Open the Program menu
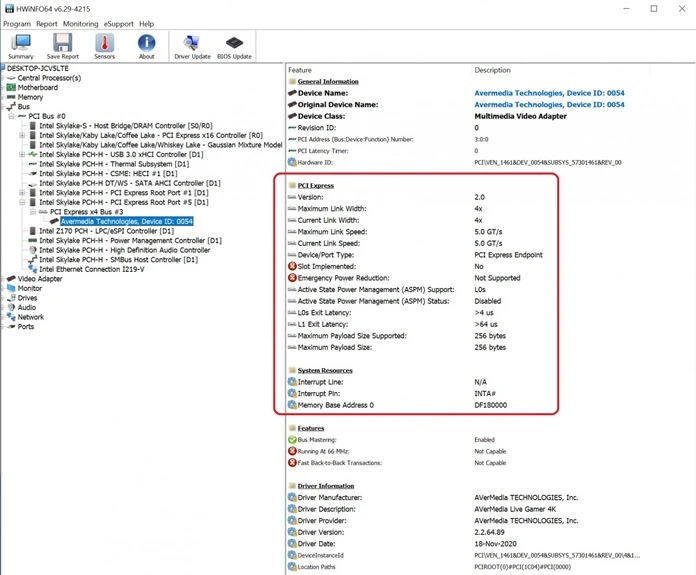Viewport: 696px width, 575px height. click(17, 23)
